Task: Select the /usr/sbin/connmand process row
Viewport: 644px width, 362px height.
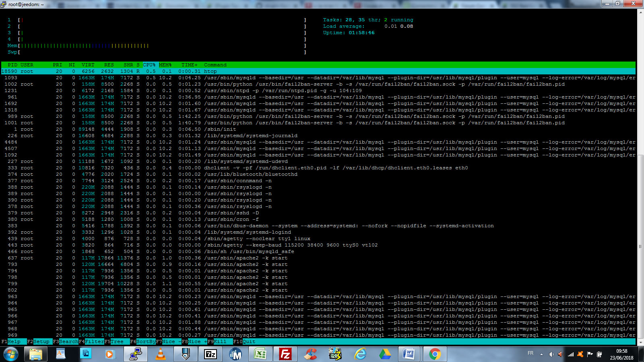Action: click(318, 181)
